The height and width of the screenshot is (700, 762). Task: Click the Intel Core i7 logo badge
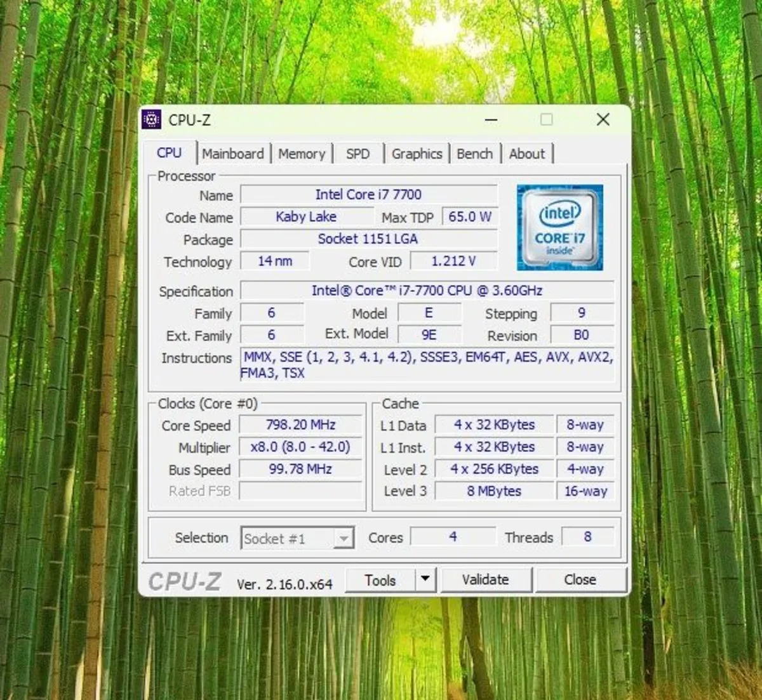pos(559,227)
